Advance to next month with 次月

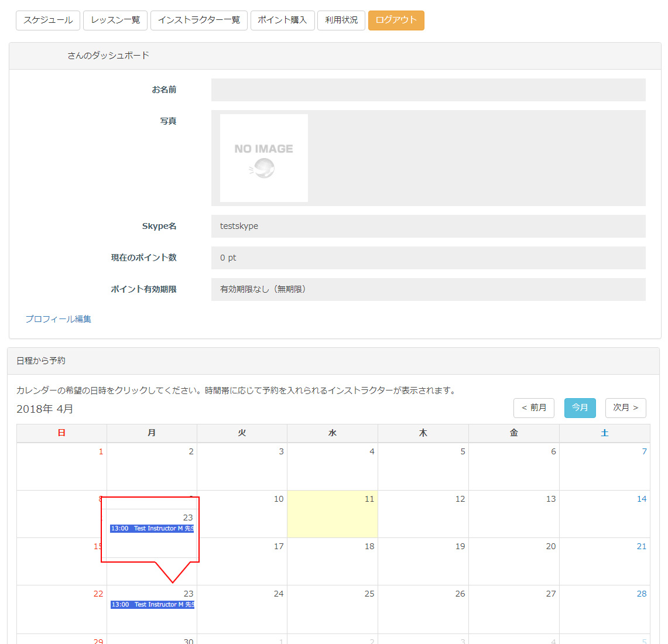click(x=625, y=407)
